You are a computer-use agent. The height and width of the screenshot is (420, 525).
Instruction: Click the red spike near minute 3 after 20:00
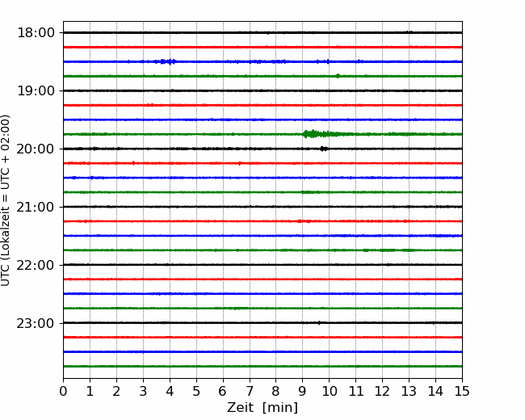(133, 163)
